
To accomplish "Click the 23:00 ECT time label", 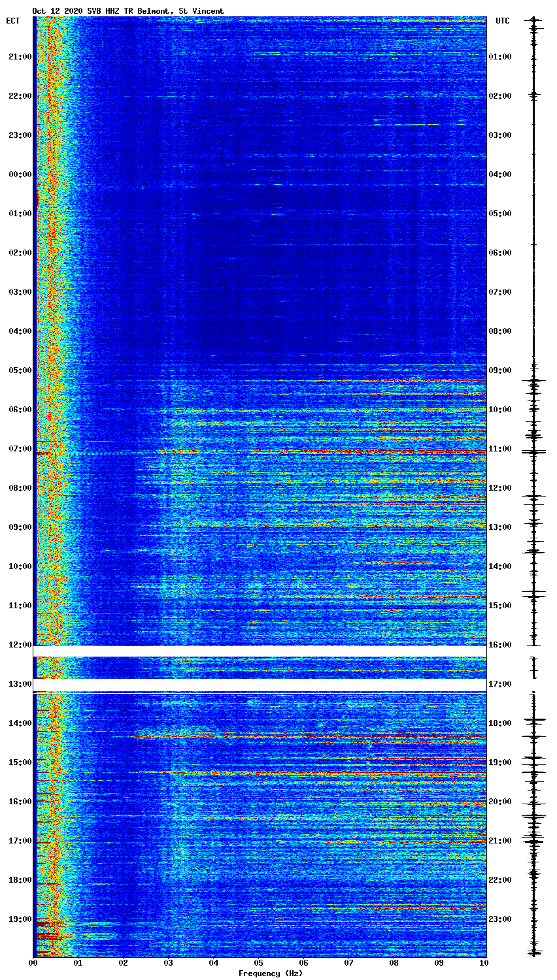I will click(x=20, y=135).
